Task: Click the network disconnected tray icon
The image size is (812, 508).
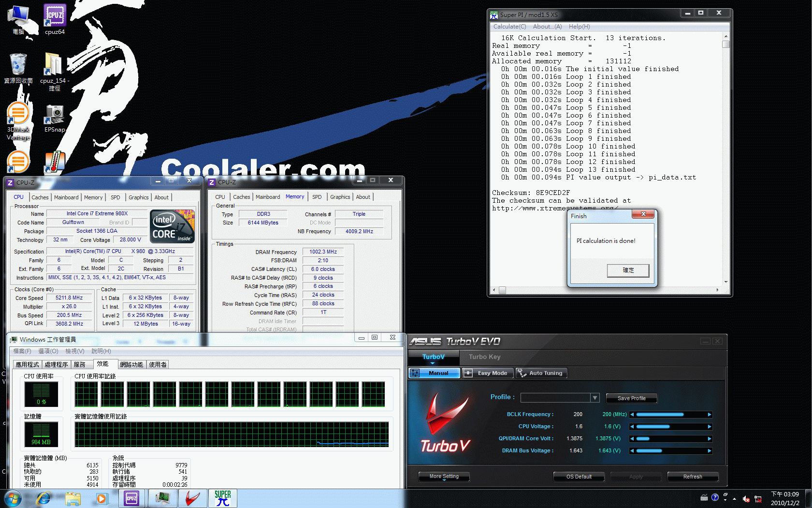Action: 758,499
